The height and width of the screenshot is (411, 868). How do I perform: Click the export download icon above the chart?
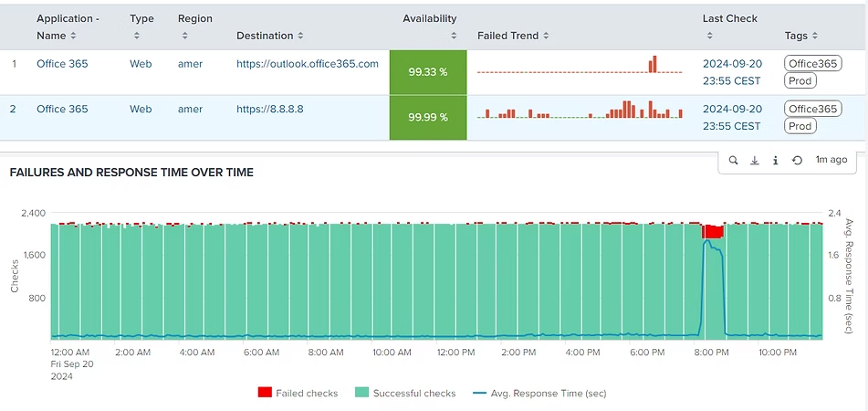755,160
